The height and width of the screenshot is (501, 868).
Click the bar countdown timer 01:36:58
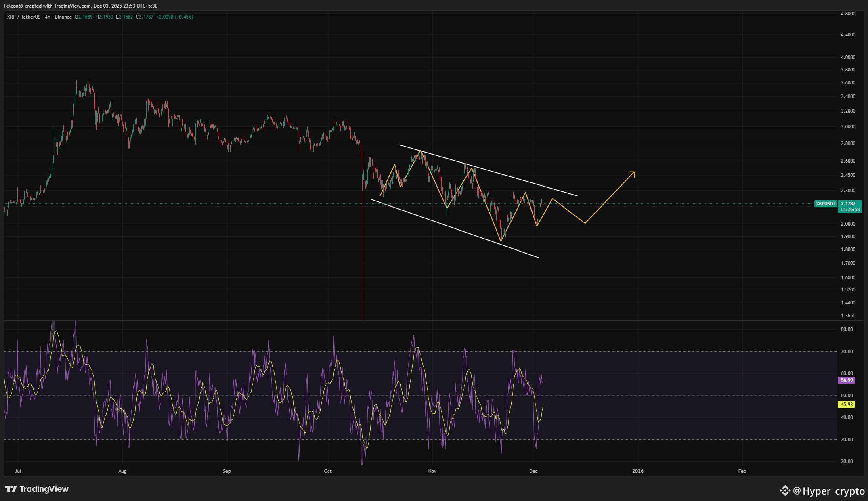[850, 210]
